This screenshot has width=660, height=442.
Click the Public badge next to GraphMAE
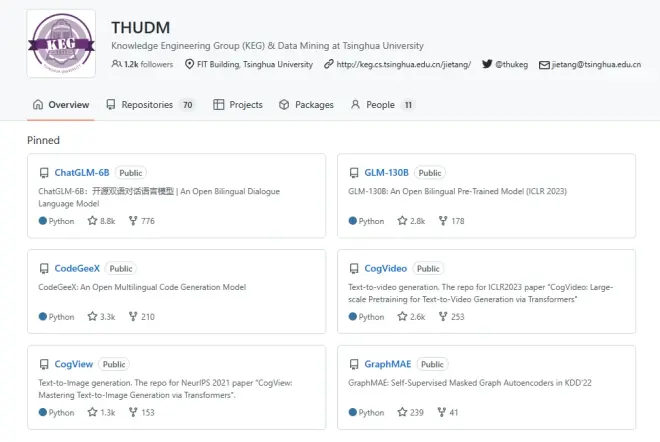tap(432, 365)
